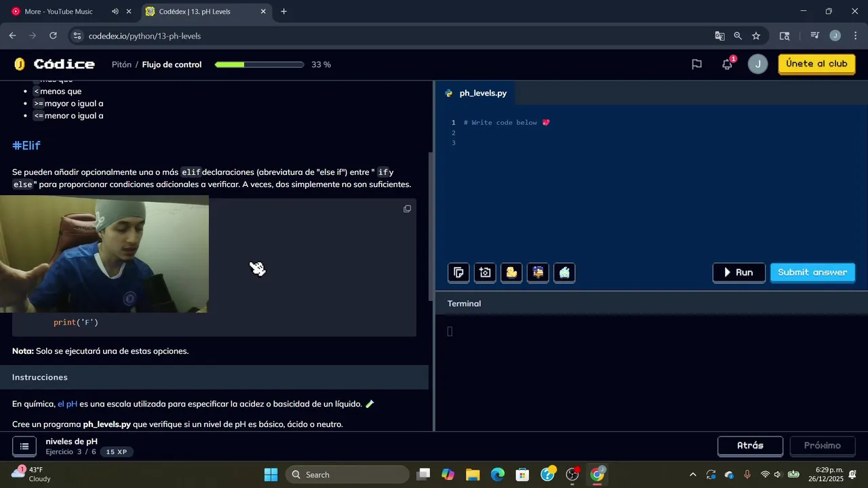Screen dimensions: 868x488
Task: Open Chrome's page search side panel icon
Action: coord(785,36)
